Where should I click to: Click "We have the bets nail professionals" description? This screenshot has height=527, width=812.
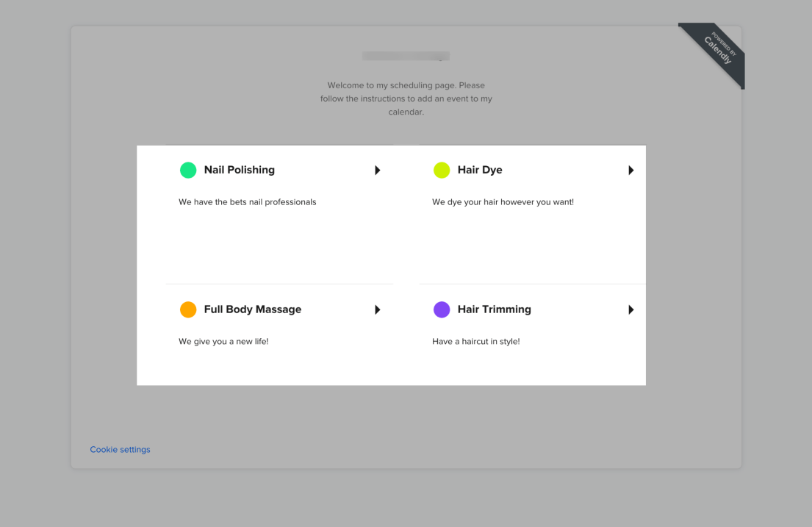(248, 202)
